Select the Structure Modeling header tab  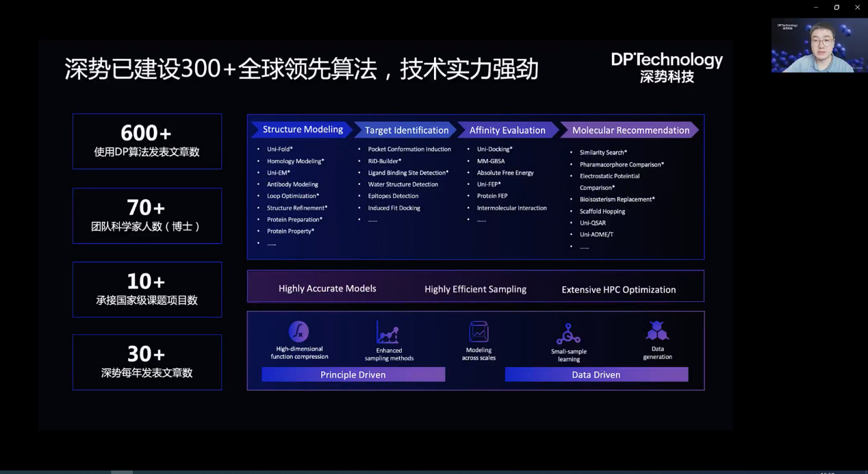pyautogui.click(x=303, y=129)
